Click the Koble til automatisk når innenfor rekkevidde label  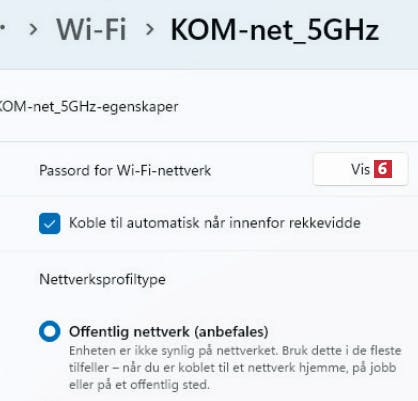pyautogui.click(x=215, y=223)
